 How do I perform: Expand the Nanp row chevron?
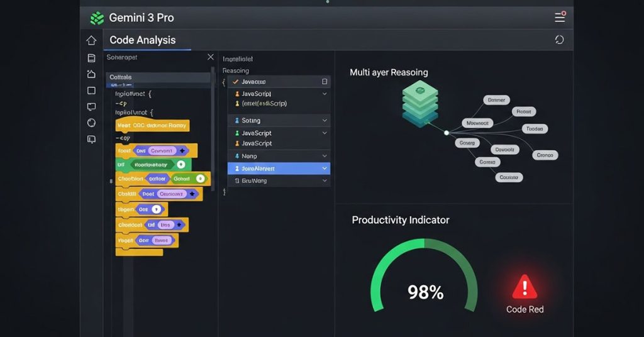tap(325, 156)
